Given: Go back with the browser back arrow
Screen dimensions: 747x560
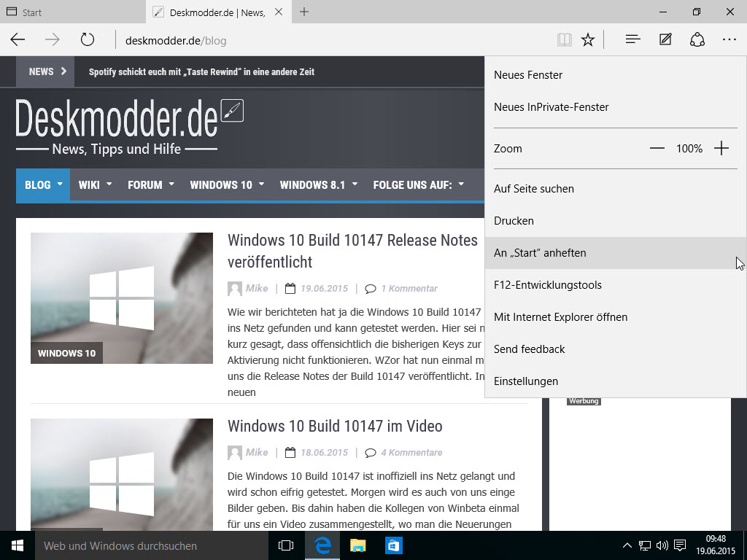Looking at the screenshot, I should [x=18, y=39].
